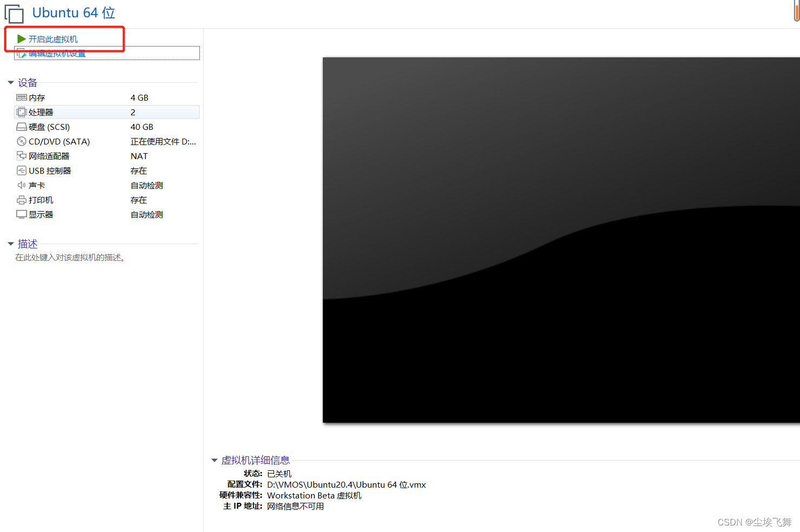The height and width of the screenshot is (532, 800).
Task: Select the USB 控制器 device label
Action: (50, 170)
